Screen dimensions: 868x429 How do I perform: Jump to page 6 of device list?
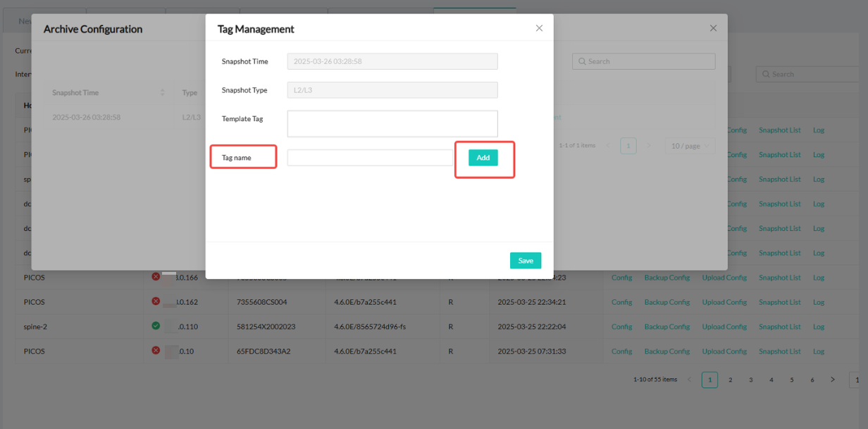(812, 380)
